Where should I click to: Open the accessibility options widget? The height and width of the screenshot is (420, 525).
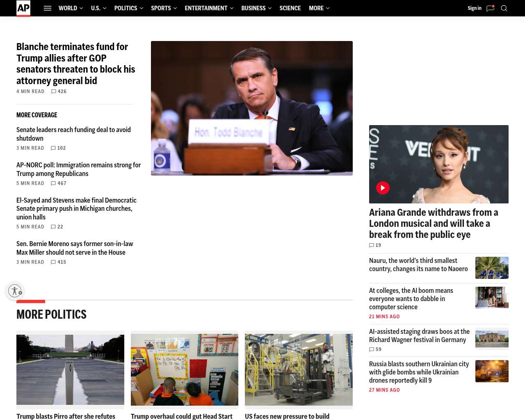pyautogui.click(x=15, y=291)
